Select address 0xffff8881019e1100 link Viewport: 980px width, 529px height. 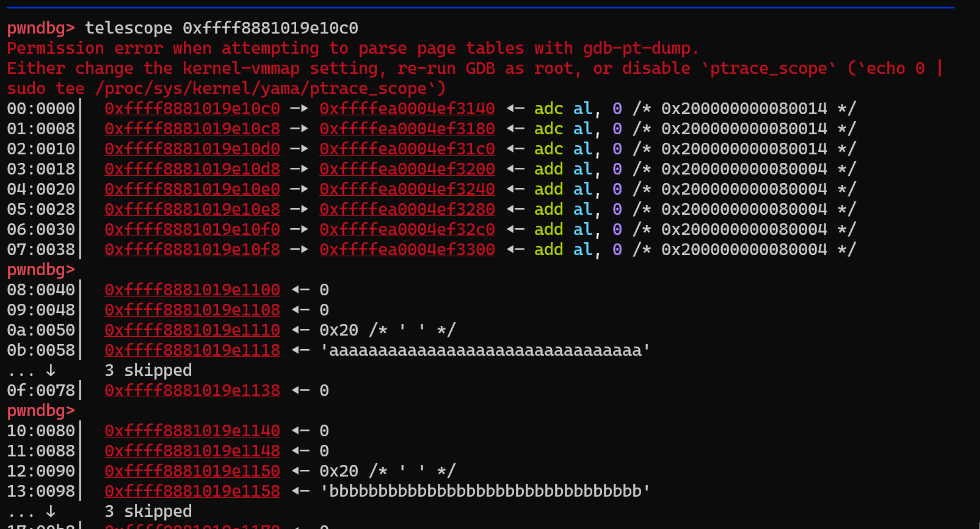192,290
